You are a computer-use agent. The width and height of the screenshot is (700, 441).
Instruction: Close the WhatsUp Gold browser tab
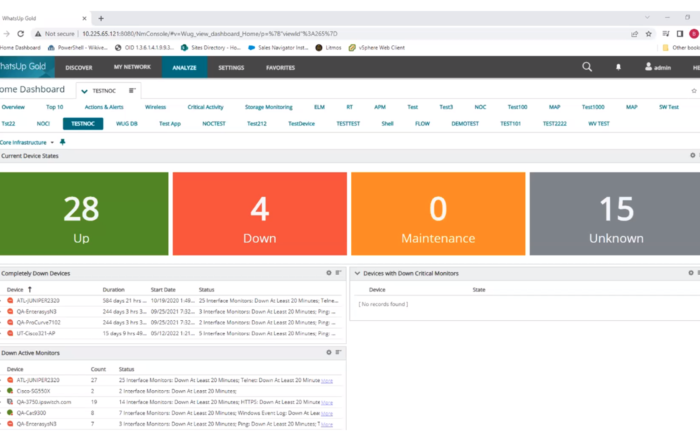click(x=84, y=18)
